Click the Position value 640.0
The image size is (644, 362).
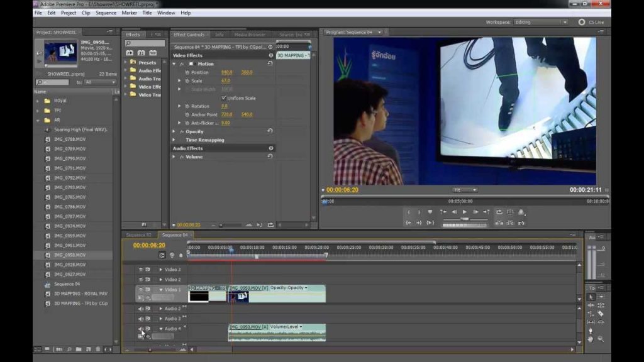[226, 72]
